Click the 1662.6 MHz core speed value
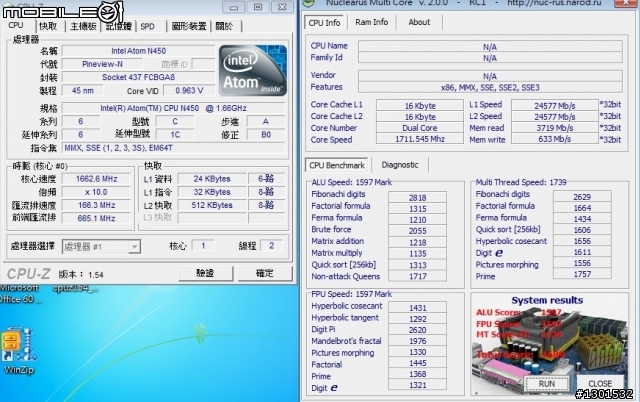 tap(96, 179)
